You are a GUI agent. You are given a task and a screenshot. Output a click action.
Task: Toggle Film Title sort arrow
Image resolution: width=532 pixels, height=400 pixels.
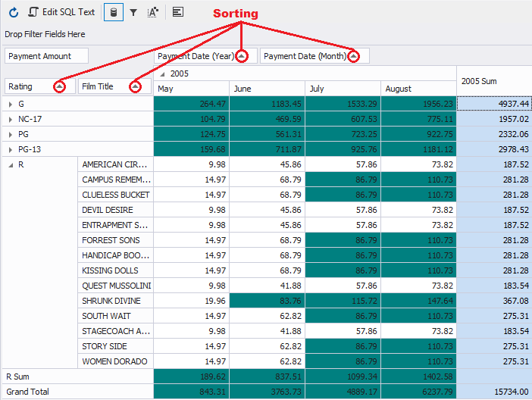[x=135, y=86]
